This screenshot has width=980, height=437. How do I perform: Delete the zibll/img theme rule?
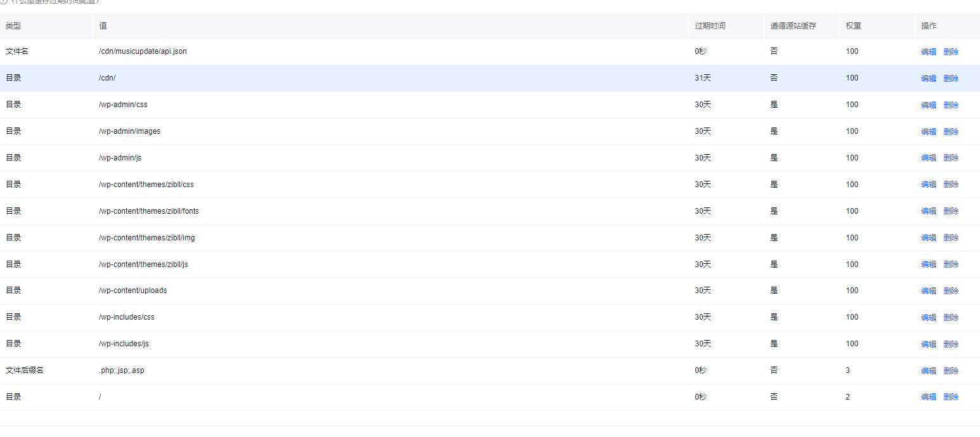951,238
